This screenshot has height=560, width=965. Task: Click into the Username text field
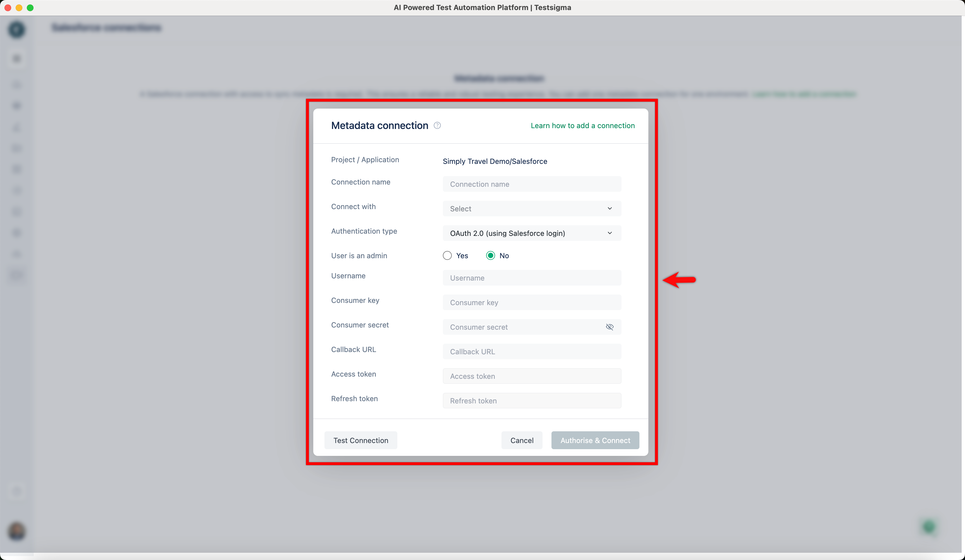(532, 278)
